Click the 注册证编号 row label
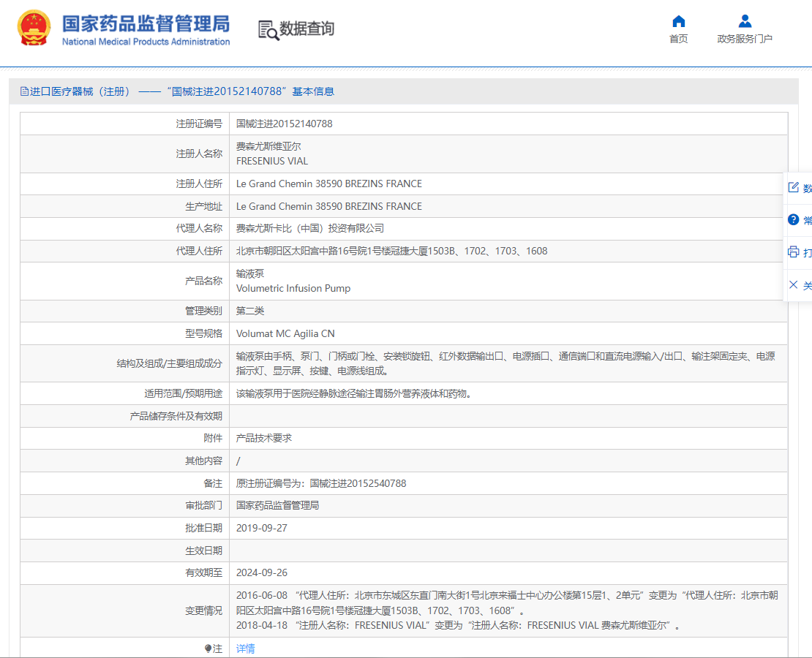 point(199,124)
